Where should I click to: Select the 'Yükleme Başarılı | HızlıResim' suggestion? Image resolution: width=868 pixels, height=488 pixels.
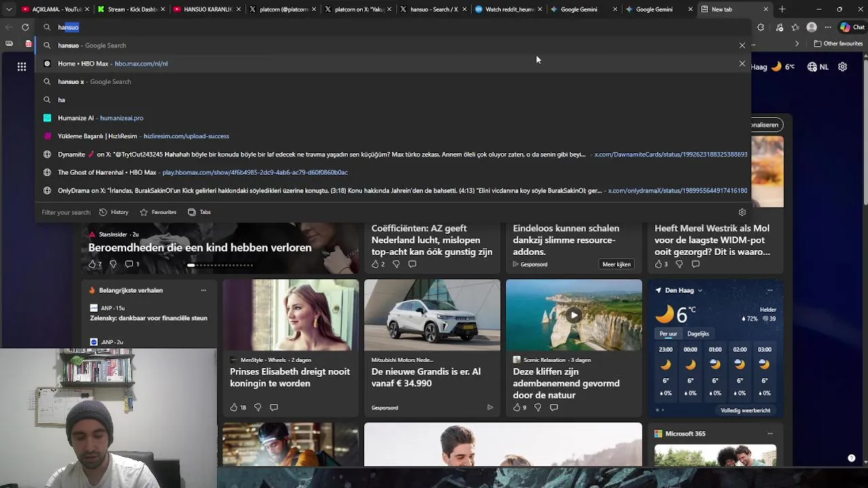(x=393, y=136)
